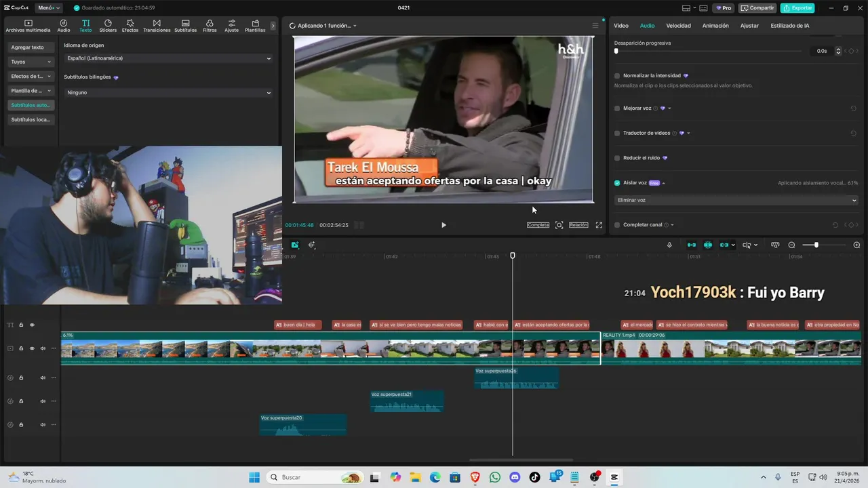
Task: Switch to the Velocidad tab
Action: coord(678,26)
